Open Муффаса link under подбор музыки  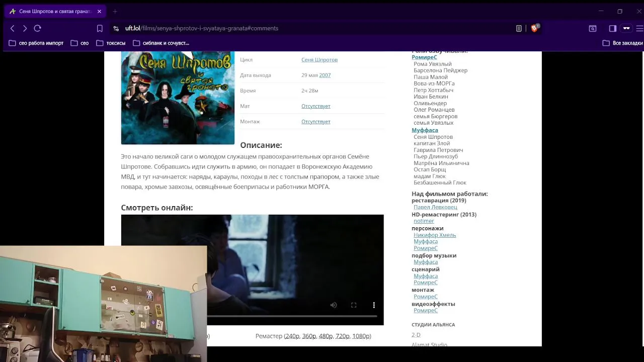426,262
